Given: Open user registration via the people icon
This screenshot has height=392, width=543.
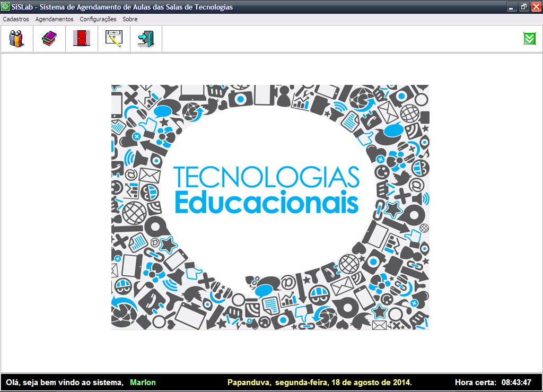Looking at the screenshot, I should (16, 38).
